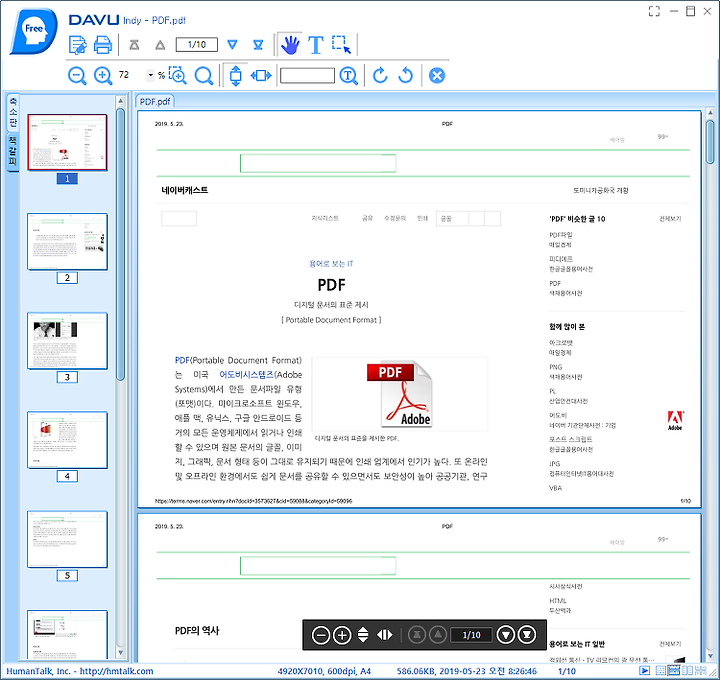Click floating bar page number 1/10 field

click(x=471, y=635)
